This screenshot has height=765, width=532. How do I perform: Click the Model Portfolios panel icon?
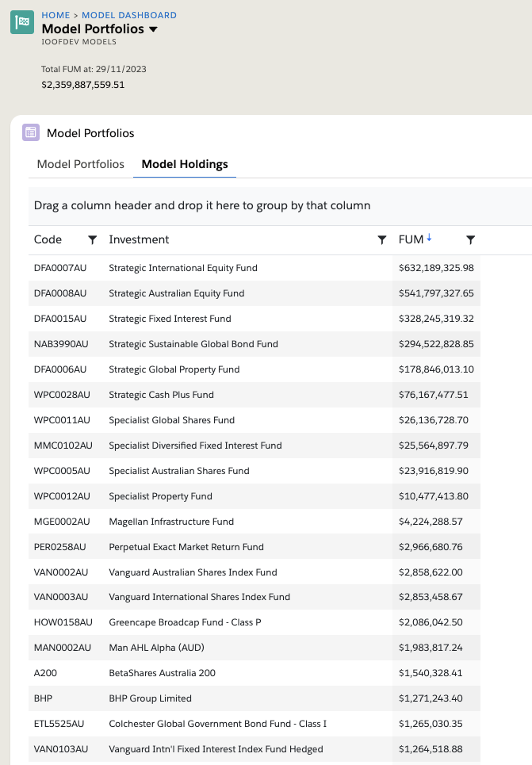(30, 132)
